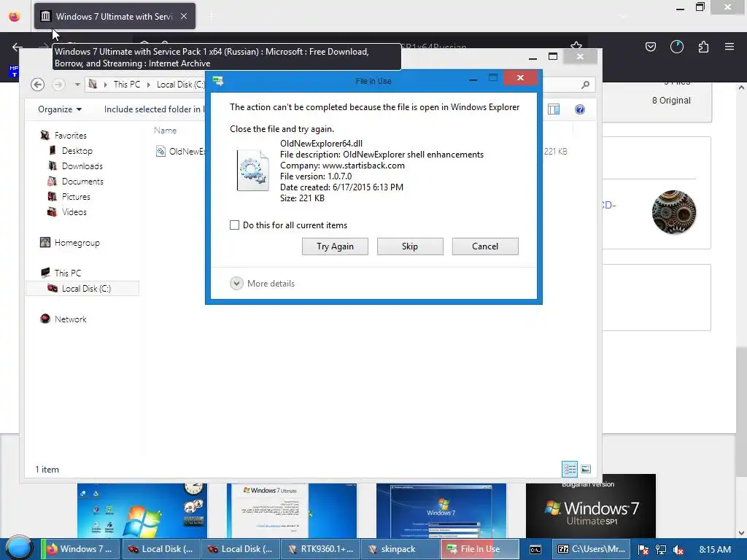The width and height of the screenshot is (747, 560).
Task: Click Firefox logo icon
Action: [15, 16]
